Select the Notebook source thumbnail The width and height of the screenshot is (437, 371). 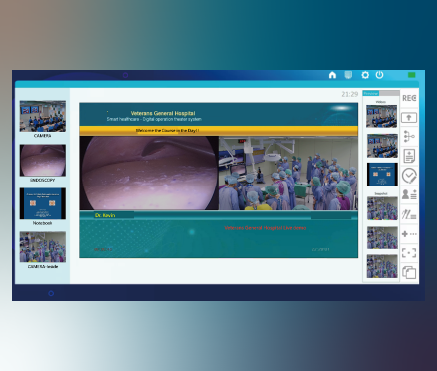coord(43,203)
